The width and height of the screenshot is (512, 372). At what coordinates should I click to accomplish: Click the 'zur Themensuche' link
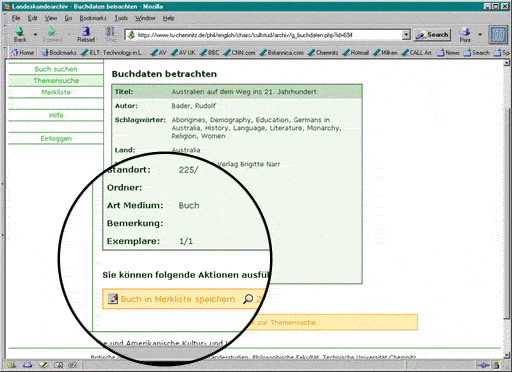point(287,323)
